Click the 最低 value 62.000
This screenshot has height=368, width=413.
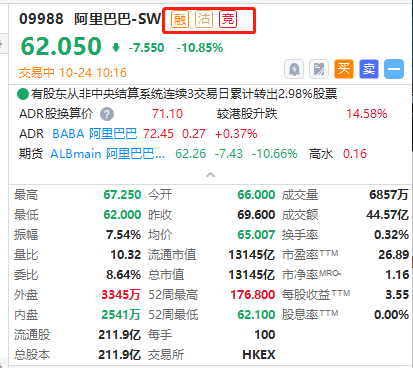pos(122,215)
